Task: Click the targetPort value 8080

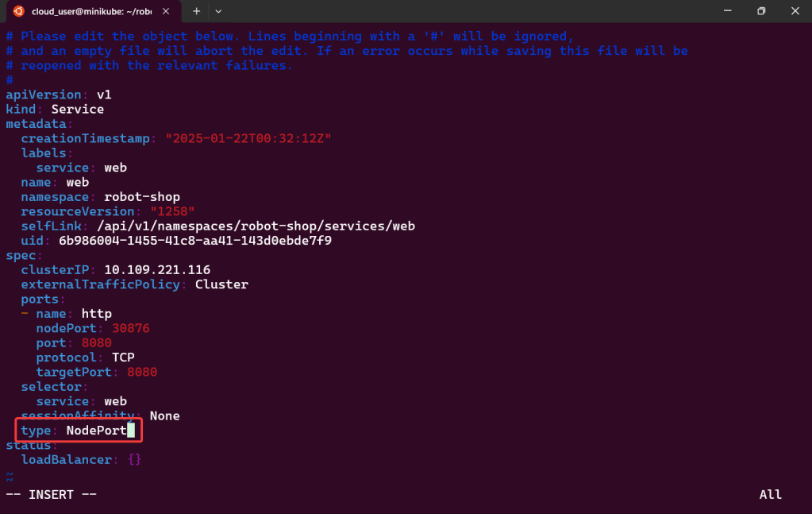Action: [142, 372]
